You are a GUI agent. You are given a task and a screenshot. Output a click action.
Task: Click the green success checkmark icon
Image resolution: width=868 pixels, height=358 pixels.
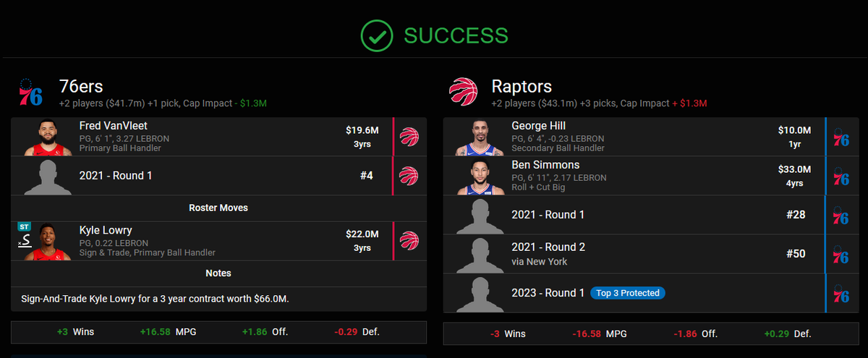(376, 35)
